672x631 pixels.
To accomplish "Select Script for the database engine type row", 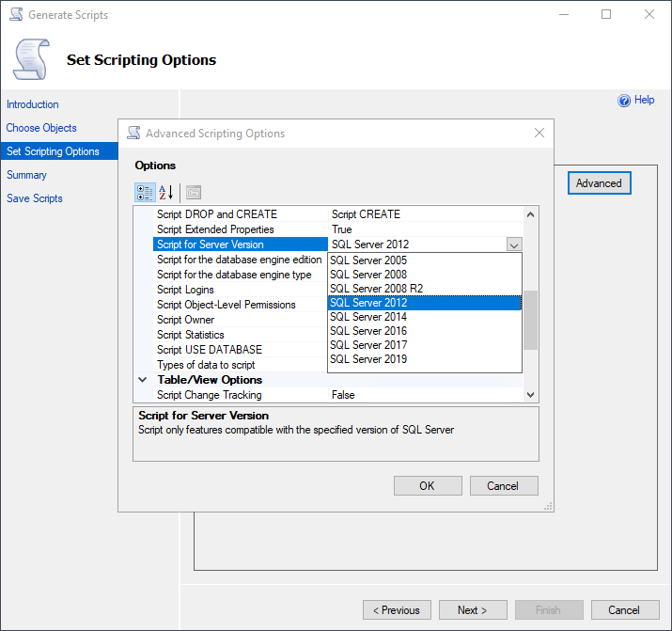I will pyautogui.click(x=241, y=275).
